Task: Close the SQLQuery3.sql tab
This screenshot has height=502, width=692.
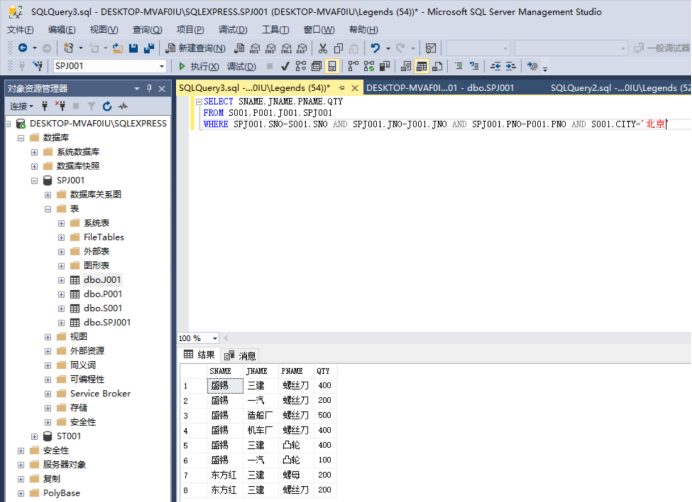Action: click(355, 88)
